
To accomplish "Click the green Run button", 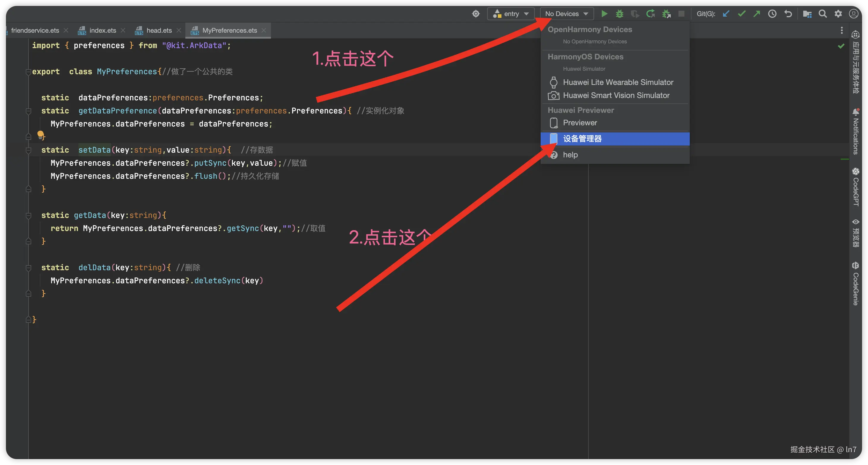I will [x=604, y=14].
